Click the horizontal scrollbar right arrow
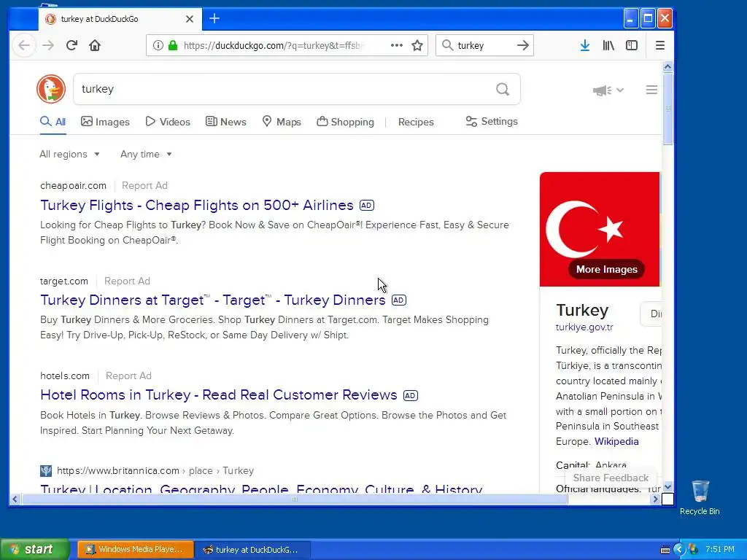This screenshot has width=747, height=560. [x=656, y=499]
